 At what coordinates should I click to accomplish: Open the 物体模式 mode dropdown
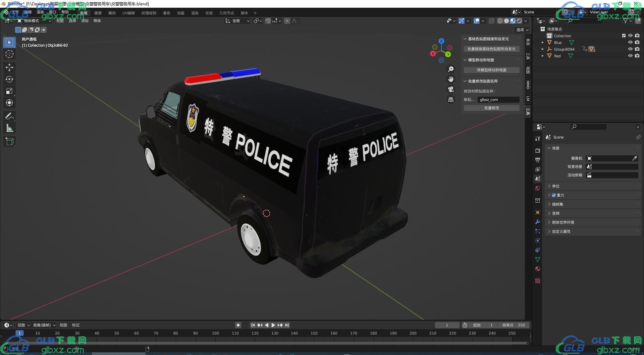34,21
